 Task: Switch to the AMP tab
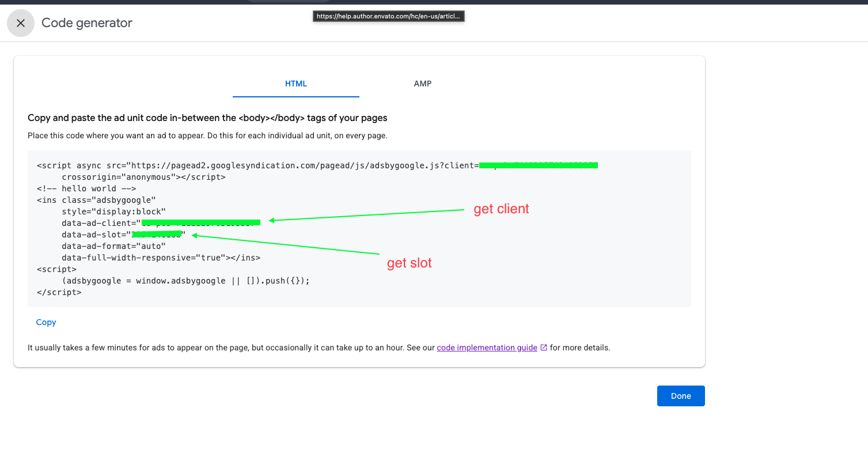tap(422, 84)
